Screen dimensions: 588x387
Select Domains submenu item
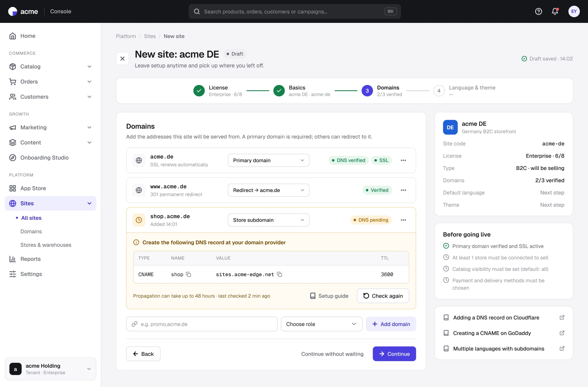31,231
